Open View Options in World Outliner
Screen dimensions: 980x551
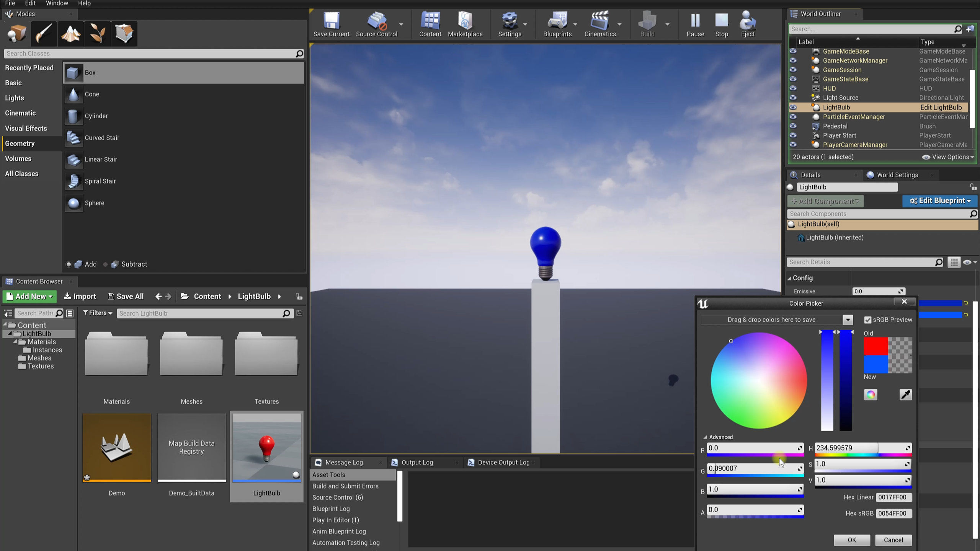pyautogui.click(x=948, y=157)
